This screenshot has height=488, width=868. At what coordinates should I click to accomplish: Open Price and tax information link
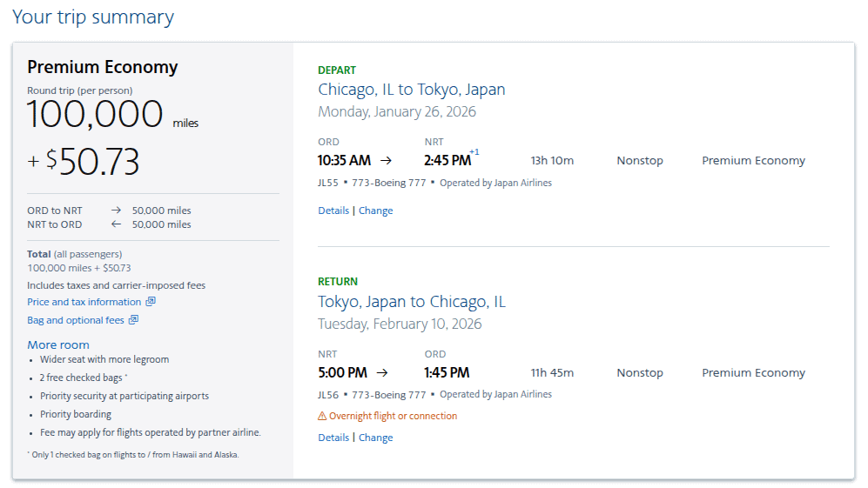click(x=84, y=302)
